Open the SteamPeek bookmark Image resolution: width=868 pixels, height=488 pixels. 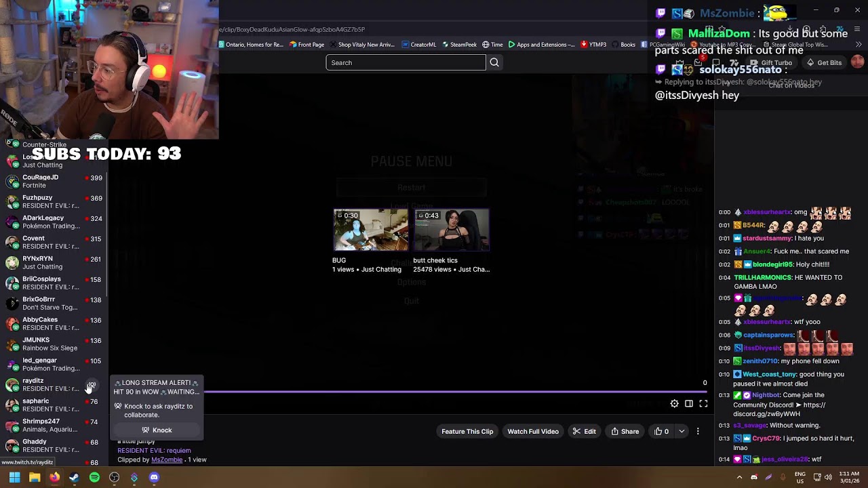tap(459, 45)
